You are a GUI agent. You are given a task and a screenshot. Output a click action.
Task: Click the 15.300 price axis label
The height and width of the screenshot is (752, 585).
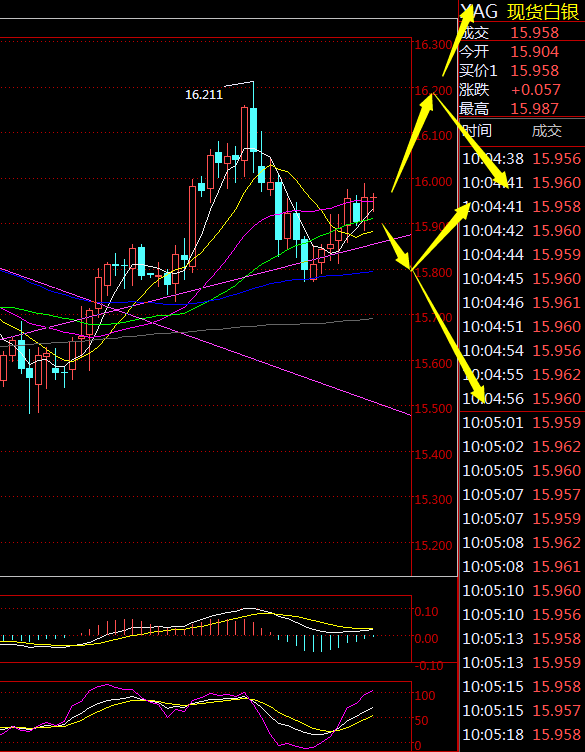[433, 499]
